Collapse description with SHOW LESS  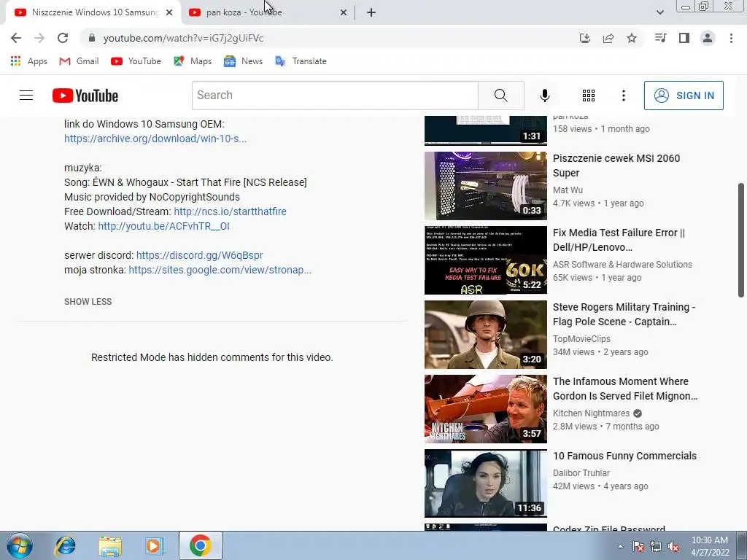tap(88, 301)
